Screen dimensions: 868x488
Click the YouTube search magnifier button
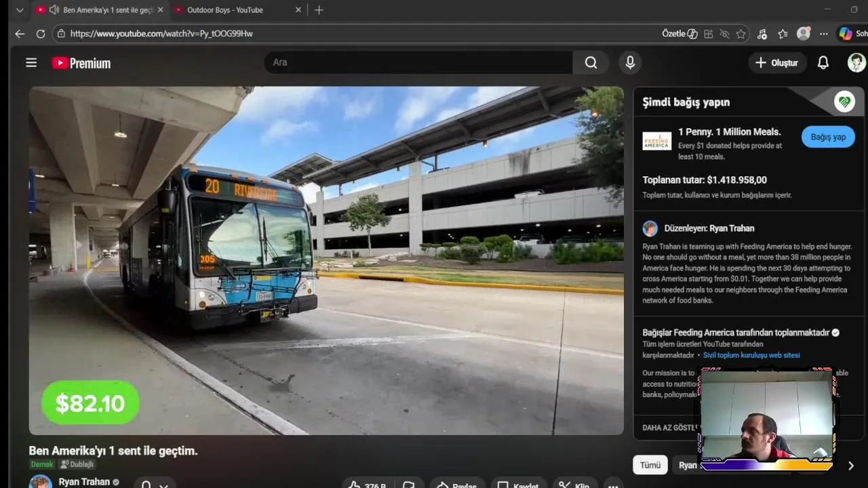click(591, 62)
